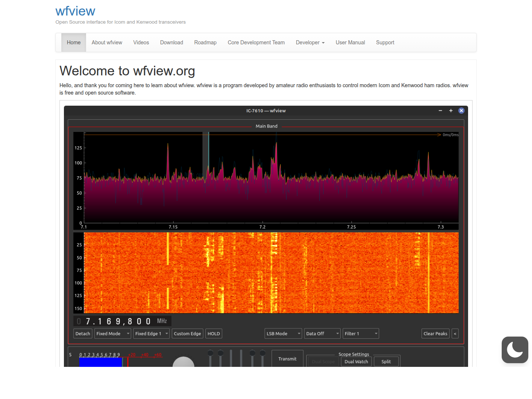The image size is (532, 399).
Task: Open the Fixed Mode dropdown
Action: pos(113,334)
